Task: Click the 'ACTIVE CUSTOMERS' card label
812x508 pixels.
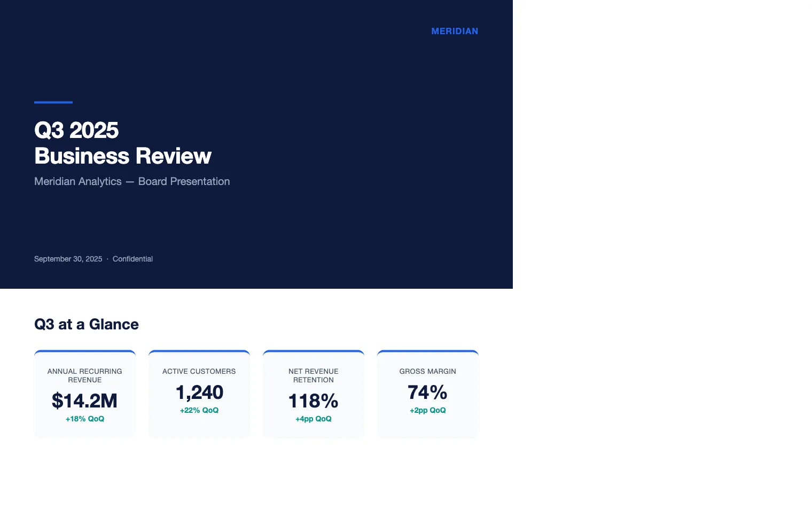Action: click(199, 371)
